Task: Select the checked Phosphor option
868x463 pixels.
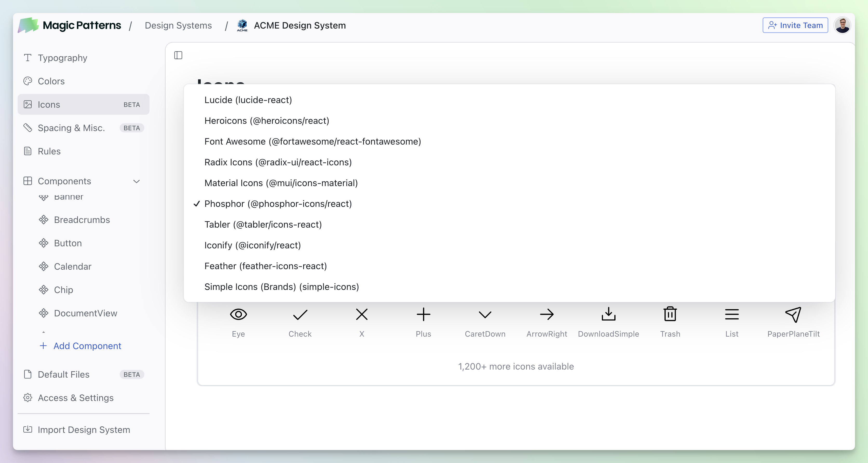Action: click(x=278, y=203)
